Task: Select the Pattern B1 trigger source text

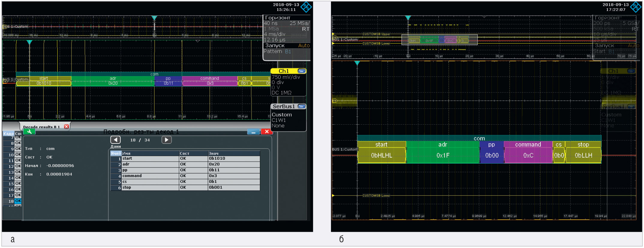Action: tap(277, 51)
